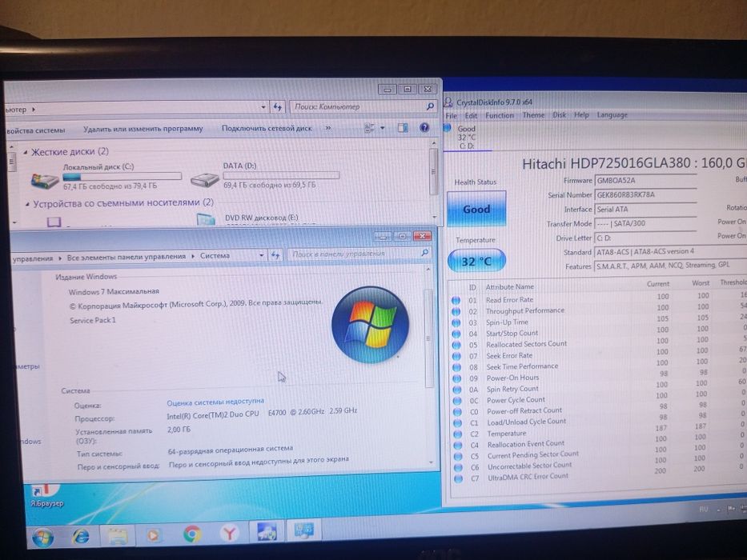The width and height of the screenshot is (747, 560).
Task: Select the DATA (D:) drive icon
Action: (205, 179)
